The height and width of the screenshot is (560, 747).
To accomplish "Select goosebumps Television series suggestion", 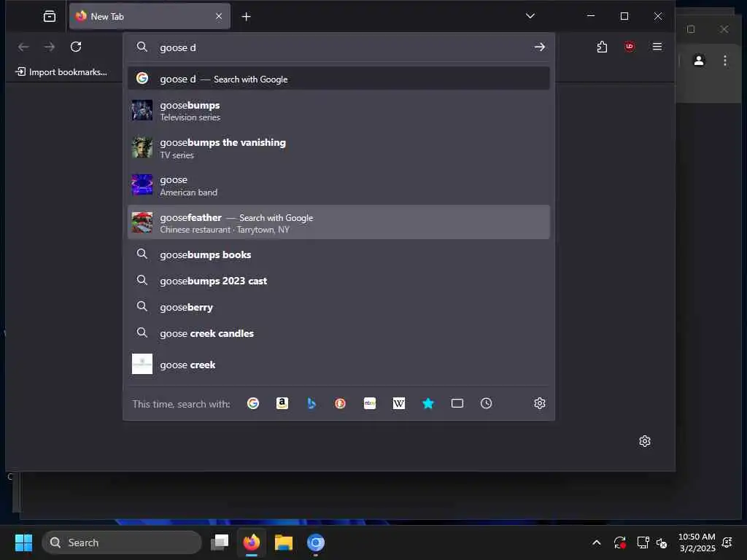I will click(x=338, y=111).
